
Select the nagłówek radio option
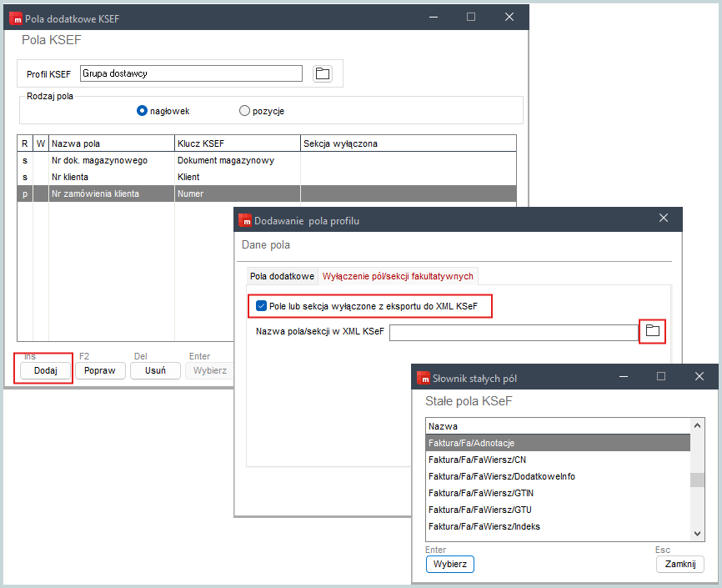point(143,110)
